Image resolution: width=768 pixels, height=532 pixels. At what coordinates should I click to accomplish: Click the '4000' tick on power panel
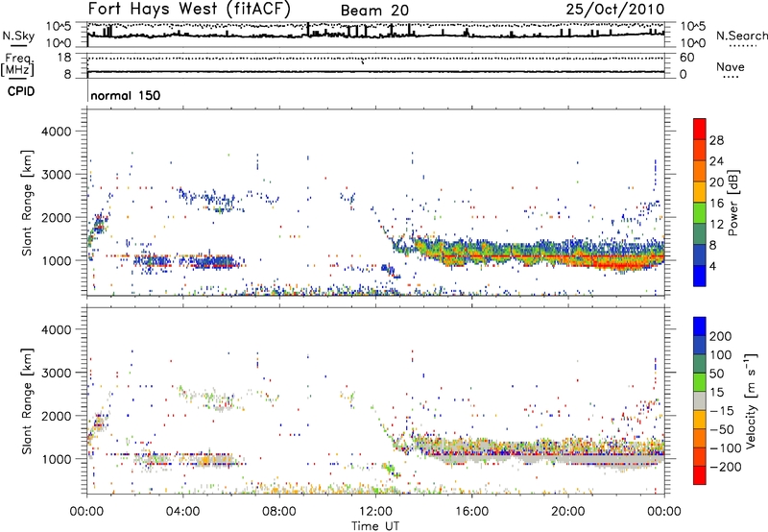coord(56,132)
